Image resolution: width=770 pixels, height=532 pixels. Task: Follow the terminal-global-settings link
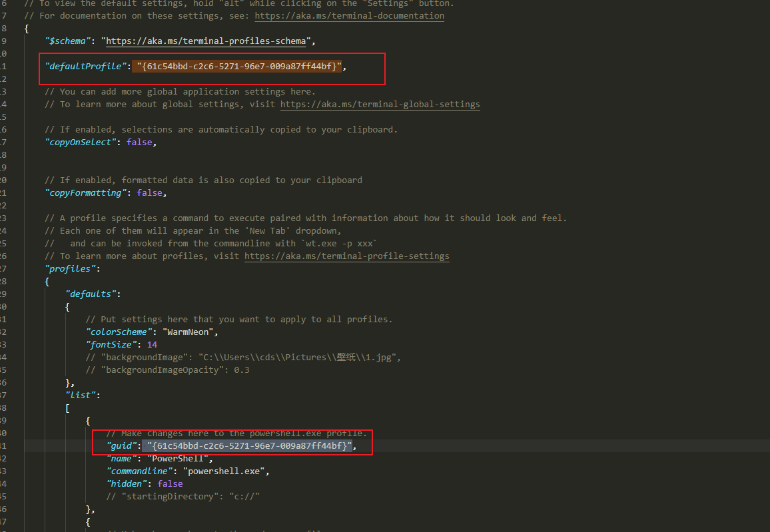click(x=380, y=105)
